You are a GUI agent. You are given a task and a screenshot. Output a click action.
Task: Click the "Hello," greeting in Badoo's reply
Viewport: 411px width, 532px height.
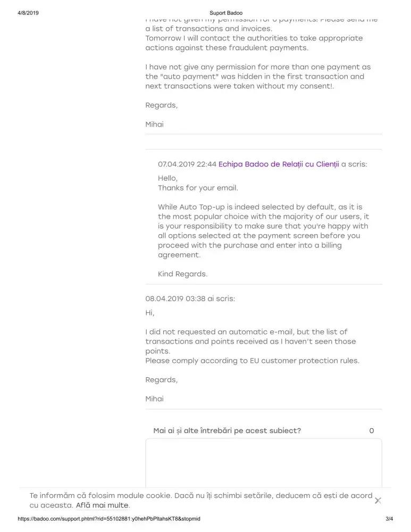coord(167,178)
